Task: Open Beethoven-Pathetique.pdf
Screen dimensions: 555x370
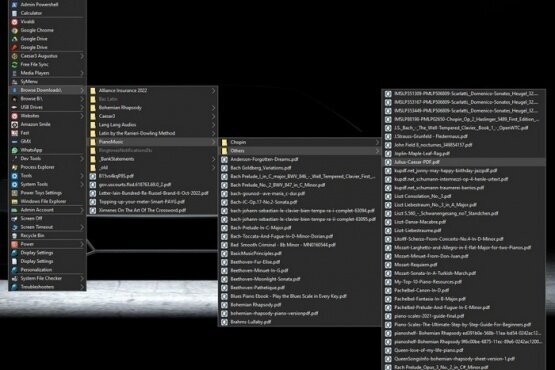Action: (x=299, y=288)
